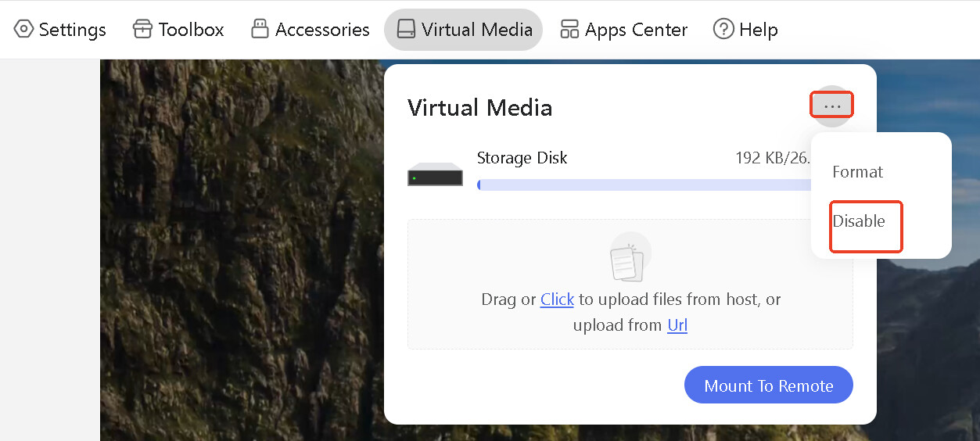Viewport: 980px width, 441px height.
Task: Click the Toolbox case icon
Action: pos(142,30)
